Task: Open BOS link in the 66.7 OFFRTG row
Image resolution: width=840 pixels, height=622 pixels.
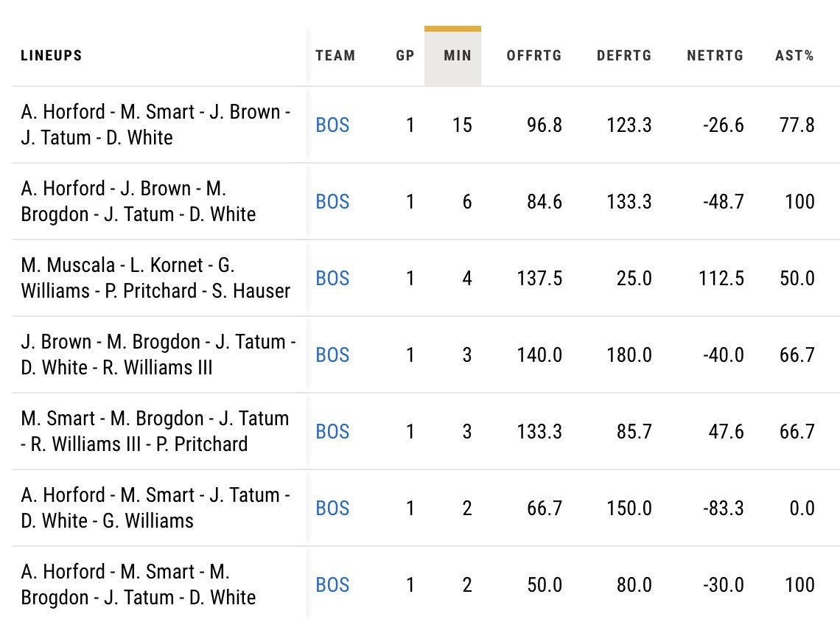Action: click(332, 509)
